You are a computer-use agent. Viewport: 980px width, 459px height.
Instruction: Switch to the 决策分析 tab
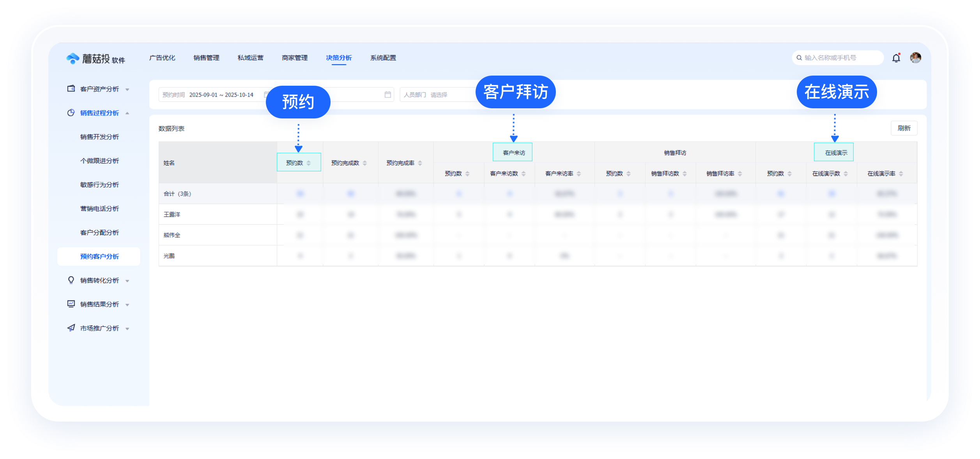pos(338,58)
